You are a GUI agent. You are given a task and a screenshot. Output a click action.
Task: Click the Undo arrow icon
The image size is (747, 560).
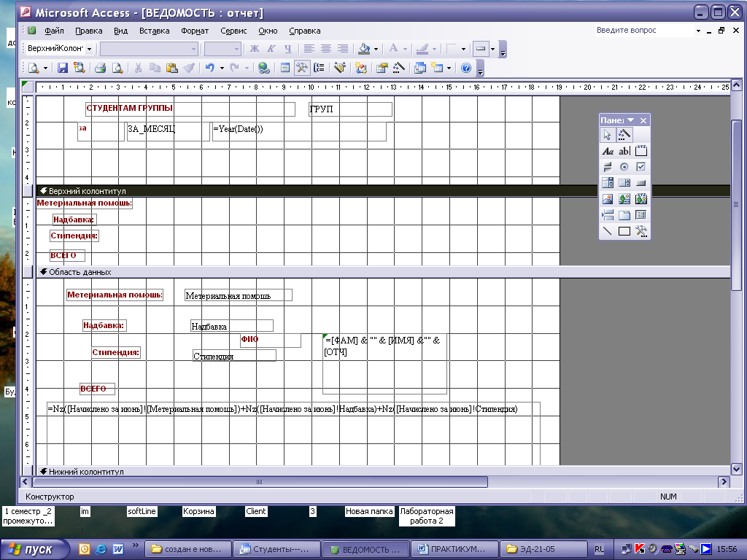click(210, 68)
